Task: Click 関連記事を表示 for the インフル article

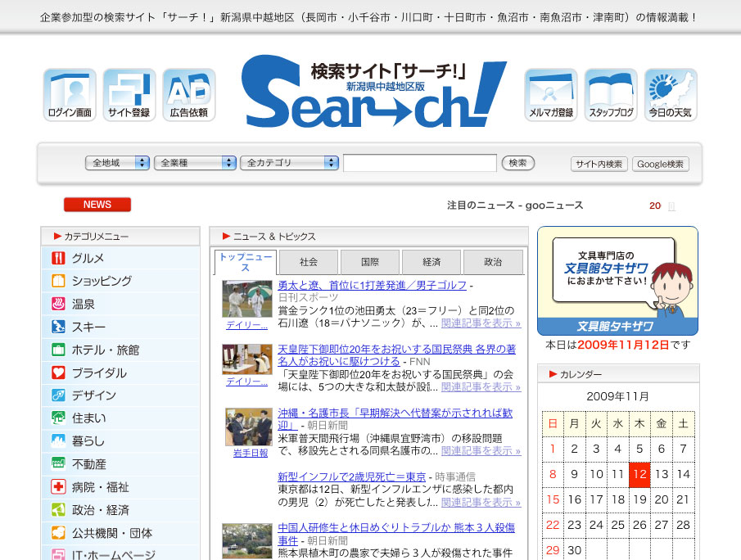Action: pyautogui.click(x=481, y=502)
